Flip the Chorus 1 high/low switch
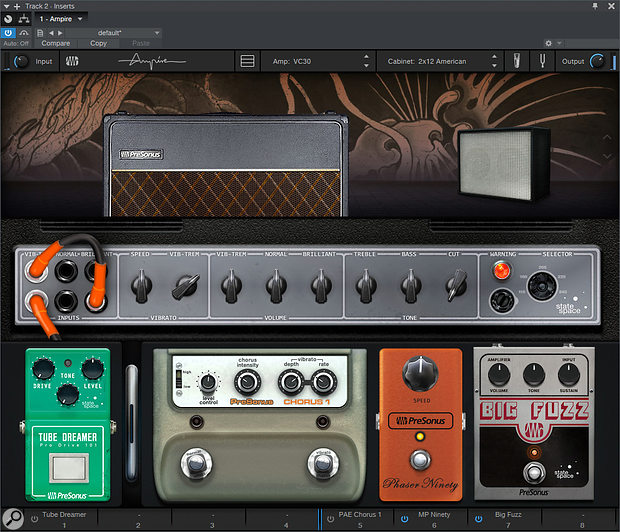 pos(179,379)
